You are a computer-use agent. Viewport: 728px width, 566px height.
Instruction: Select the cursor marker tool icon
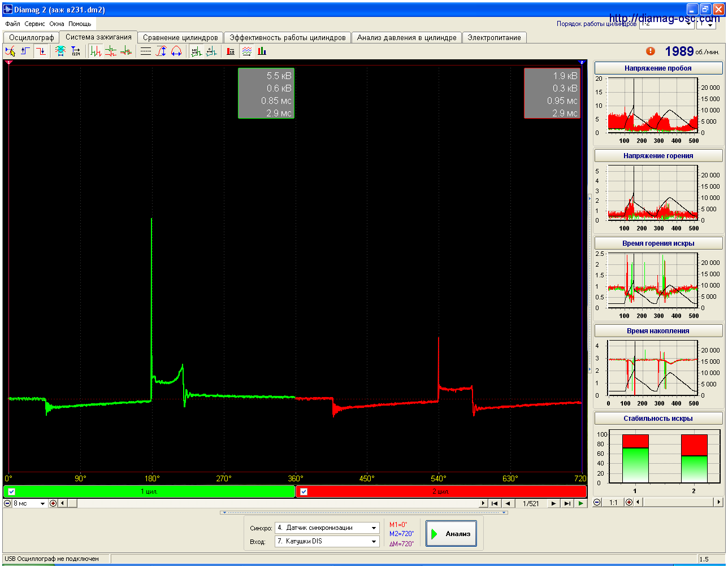tap(10, 51)
